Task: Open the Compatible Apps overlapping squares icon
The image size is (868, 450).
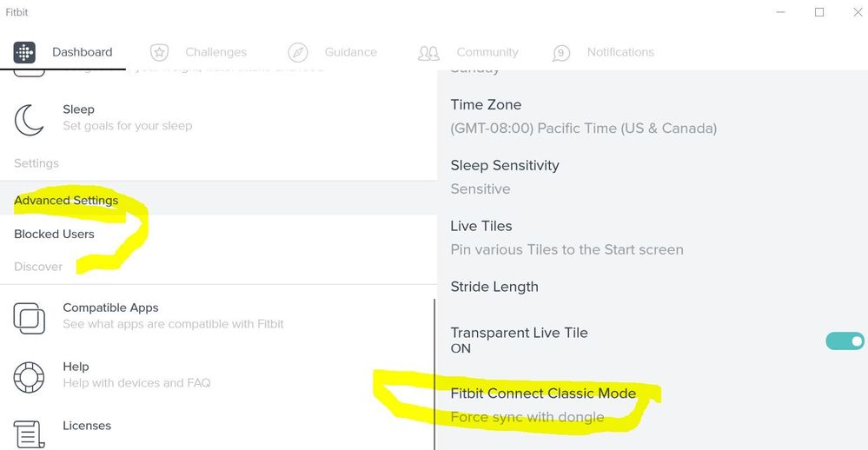Action: click(x=29, y=318)
